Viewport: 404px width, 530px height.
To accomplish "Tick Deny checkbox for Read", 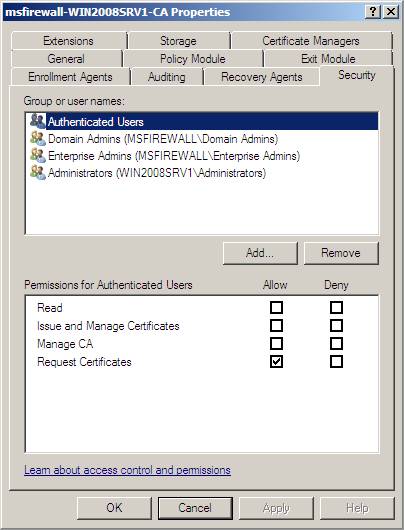I will click(336, 308).
